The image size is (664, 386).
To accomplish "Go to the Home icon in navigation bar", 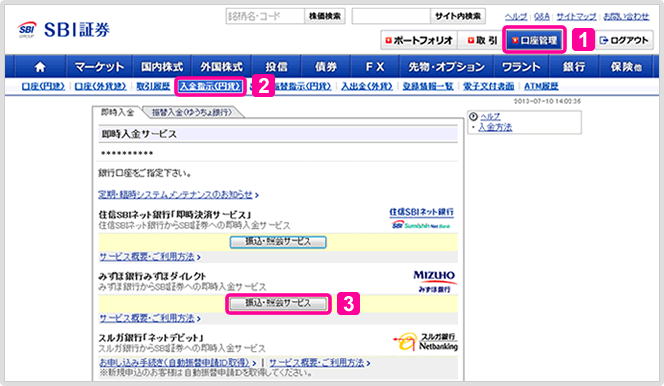I will coord(40,66).
